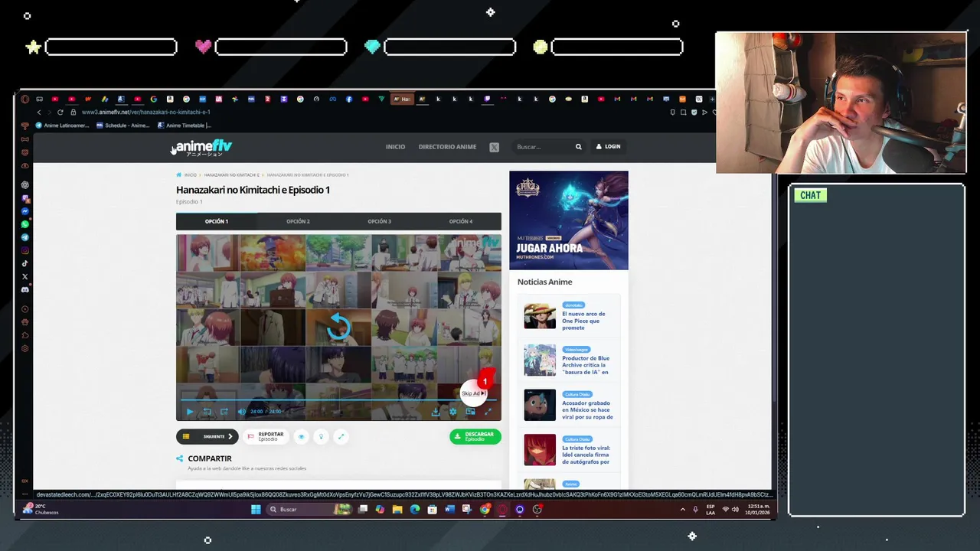Open Messenger in the browser sidebar
The image size is (980, 551).
coord(25,211)
